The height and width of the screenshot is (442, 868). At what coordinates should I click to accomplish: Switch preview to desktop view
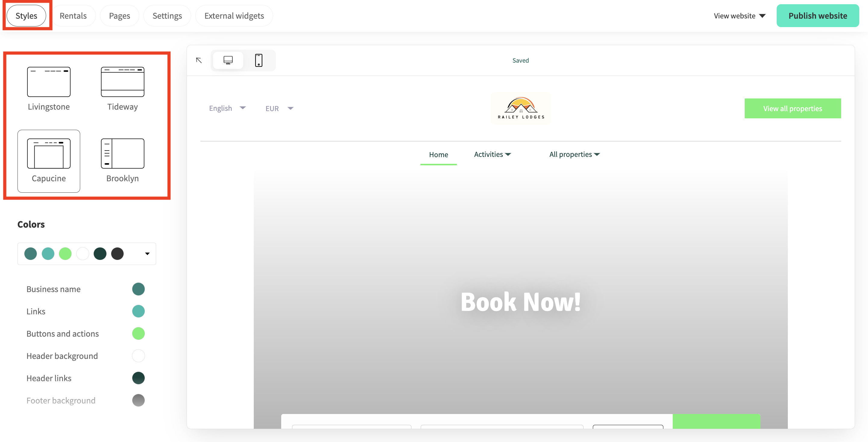point(228,60)
